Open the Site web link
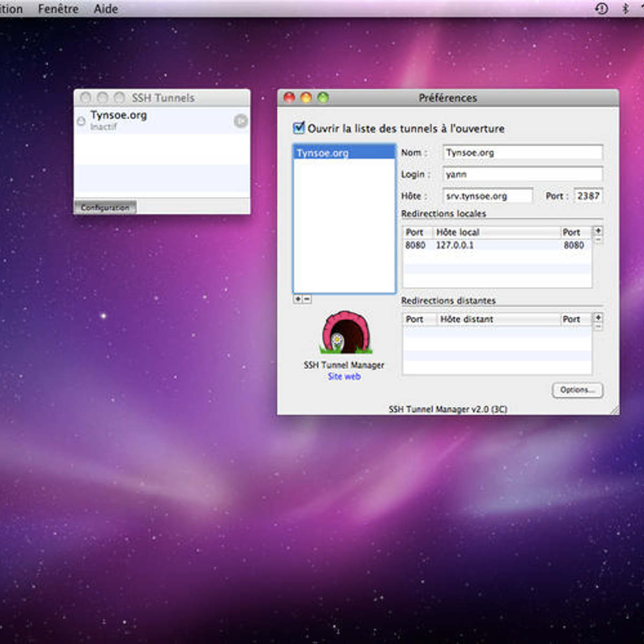This screenshot has width=644, height=644. tap(344, 377)
